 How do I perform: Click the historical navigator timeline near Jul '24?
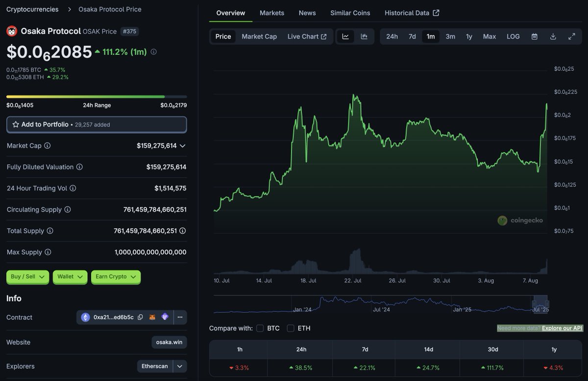pos(381,310)
